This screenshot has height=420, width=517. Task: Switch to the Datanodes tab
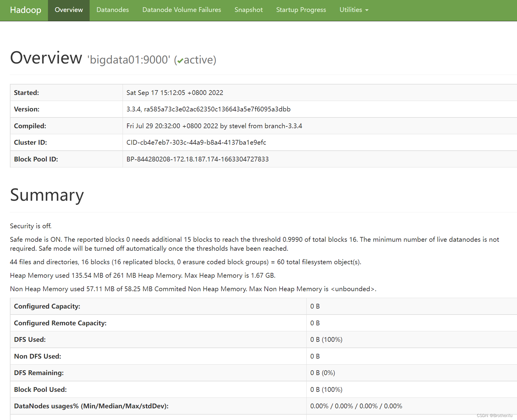[x=113, y=10]
